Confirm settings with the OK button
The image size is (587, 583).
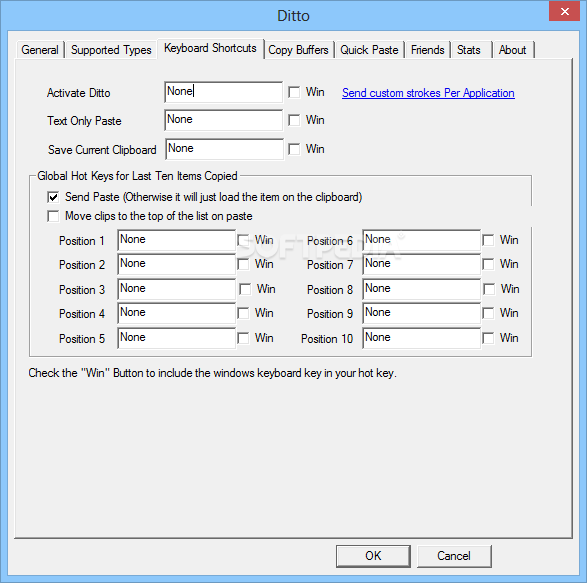(x=373, y=556)
